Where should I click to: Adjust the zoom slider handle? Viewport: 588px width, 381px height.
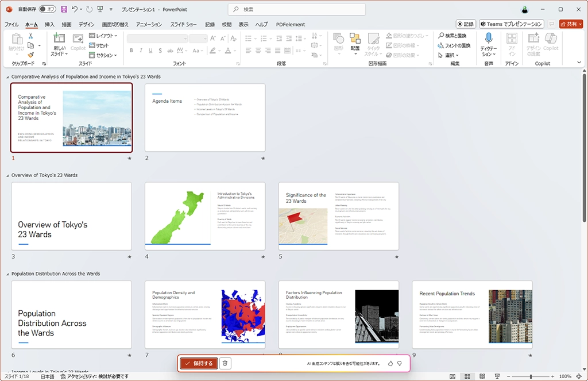531,376
